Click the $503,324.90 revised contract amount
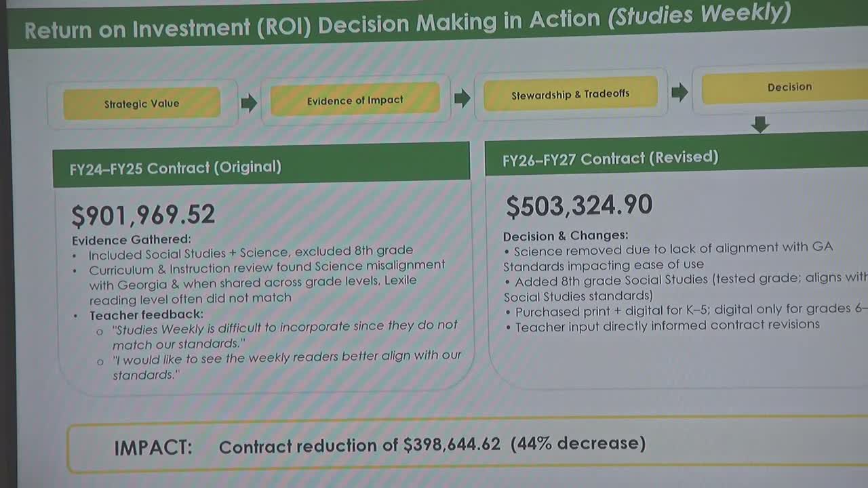This screenshot has height=488, width=868. coord(579,205)
